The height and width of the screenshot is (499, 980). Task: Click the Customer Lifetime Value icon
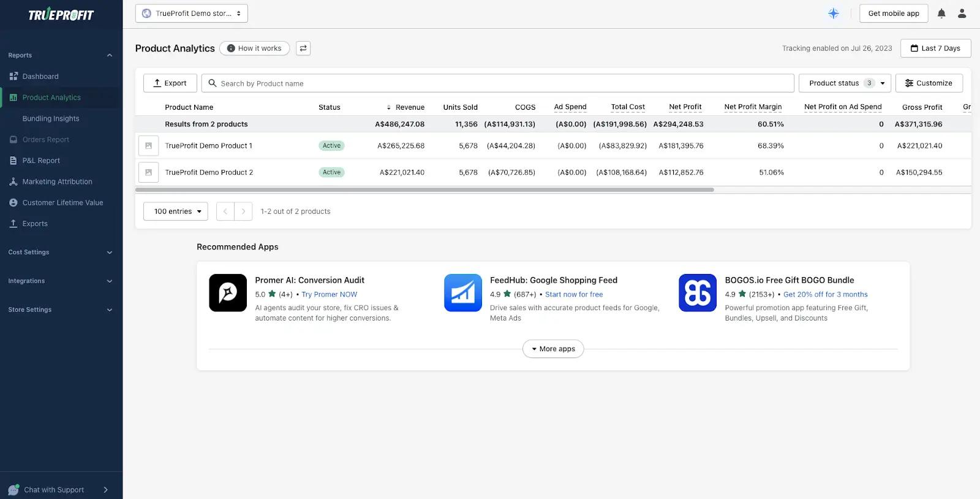(x=13, y=202)
